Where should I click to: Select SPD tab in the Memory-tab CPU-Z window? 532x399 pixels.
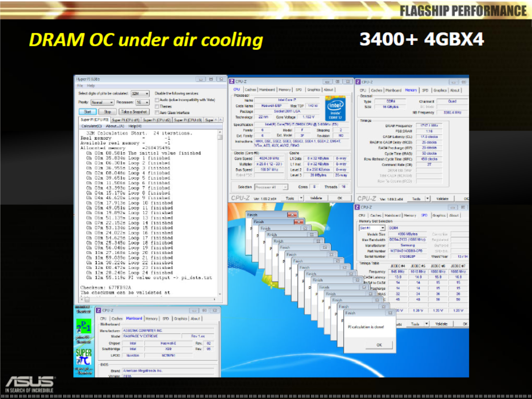pyautogui.click(x=425, y=90)
